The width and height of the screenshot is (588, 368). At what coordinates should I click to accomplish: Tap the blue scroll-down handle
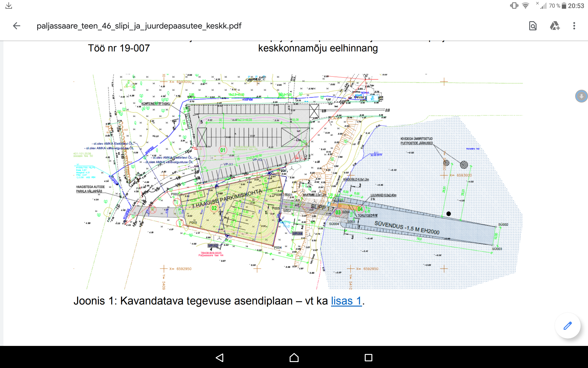click(581, 96)
